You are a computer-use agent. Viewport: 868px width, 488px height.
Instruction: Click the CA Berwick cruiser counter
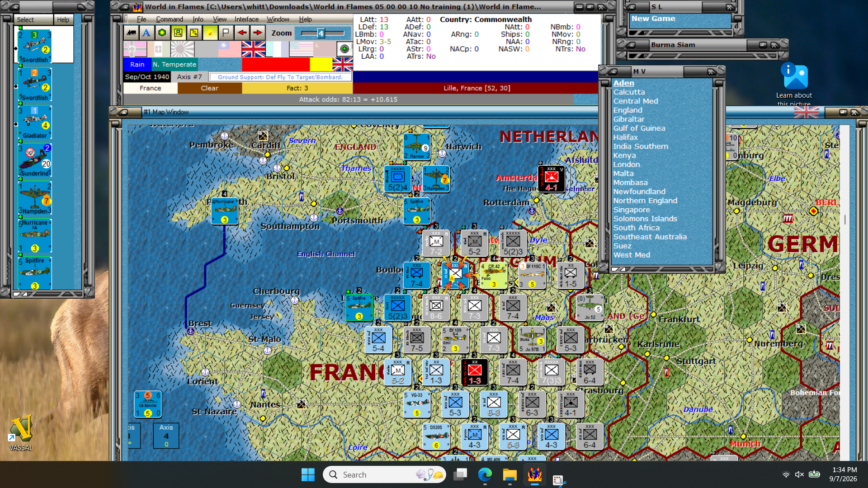[148, 404]
